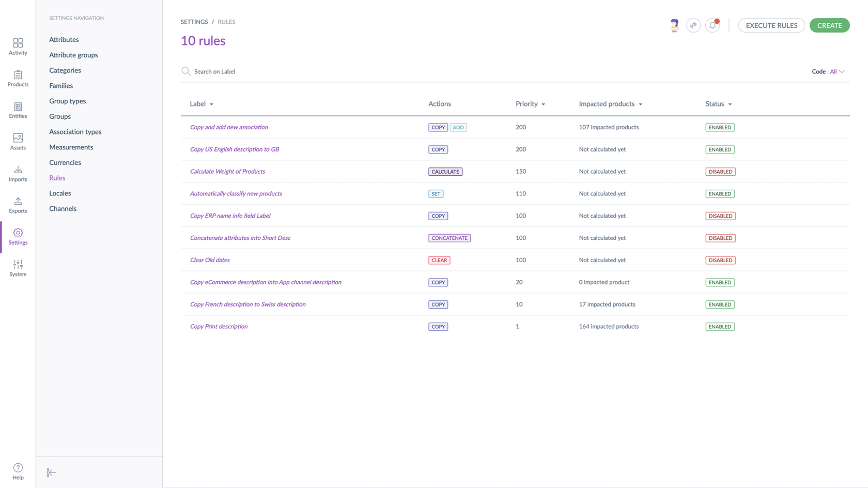Select Attribute groups in settings navigation
The height and width of the screenshot is (488, 868).
tap(73, 55)
